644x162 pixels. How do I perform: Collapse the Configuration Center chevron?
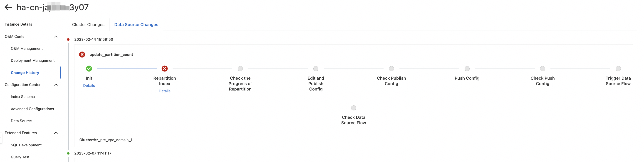pyautogui.click(x=56, y=85)
